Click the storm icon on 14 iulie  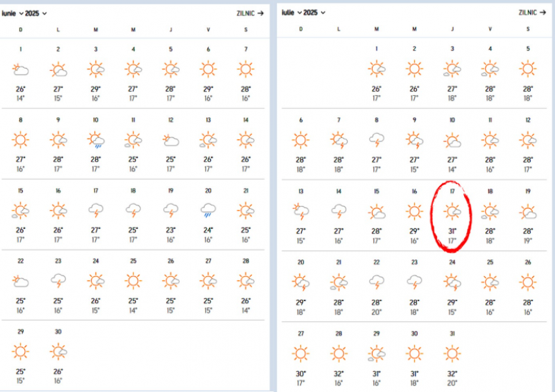(x=339, y=212)
